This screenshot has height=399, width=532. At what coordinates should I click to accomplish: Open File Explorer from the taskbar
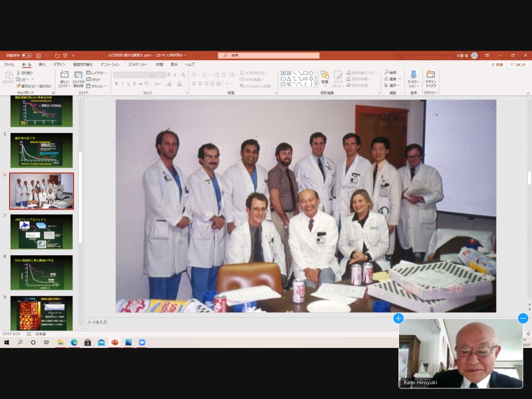61,343
